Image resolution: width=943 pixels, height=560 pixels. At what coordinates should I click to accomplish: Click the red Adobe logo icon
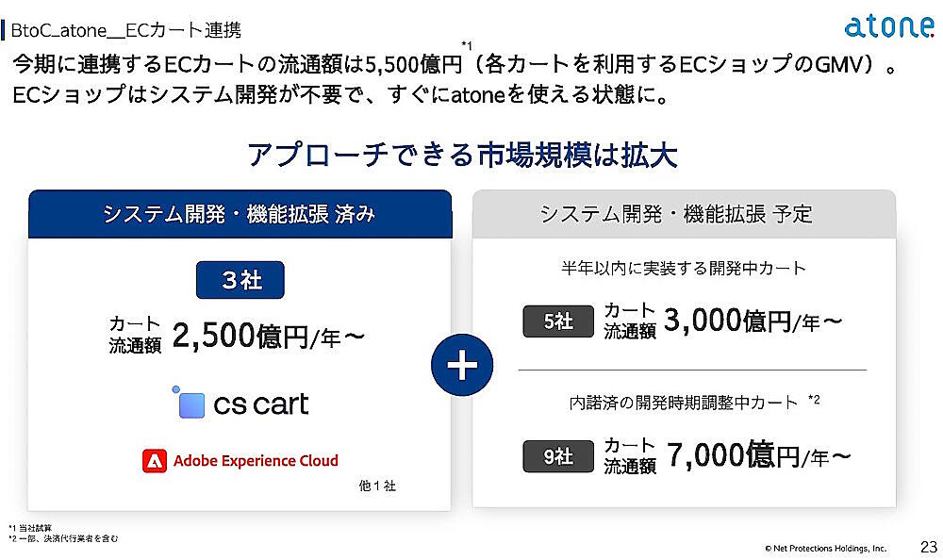coord(154,461)
